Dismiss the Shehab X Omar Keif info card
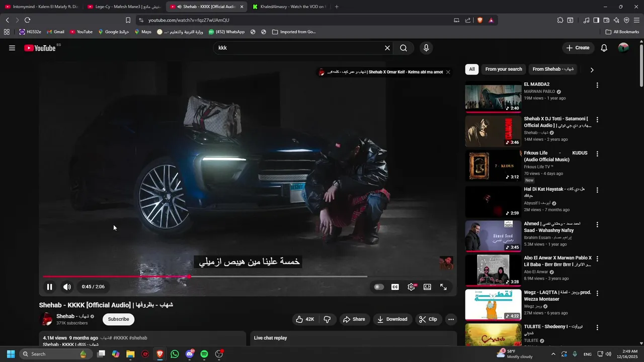 coord(448,72)
